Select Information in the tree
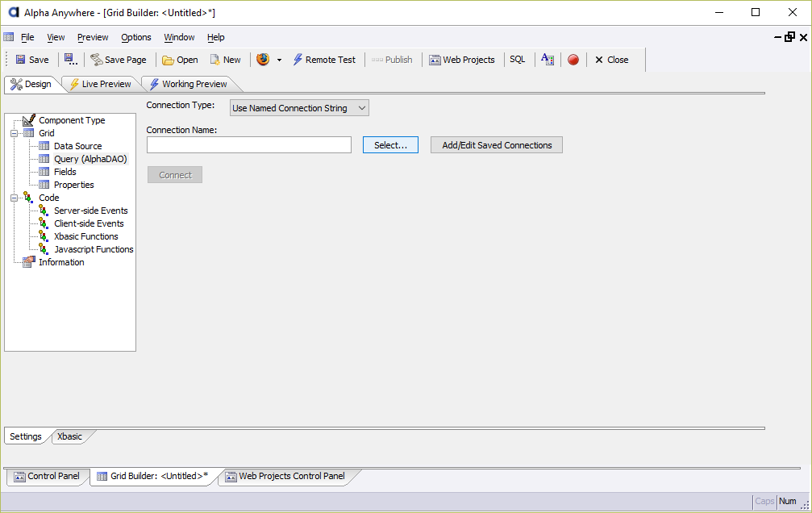The height and width of the screenshot is (513, 812). (61, 263)
